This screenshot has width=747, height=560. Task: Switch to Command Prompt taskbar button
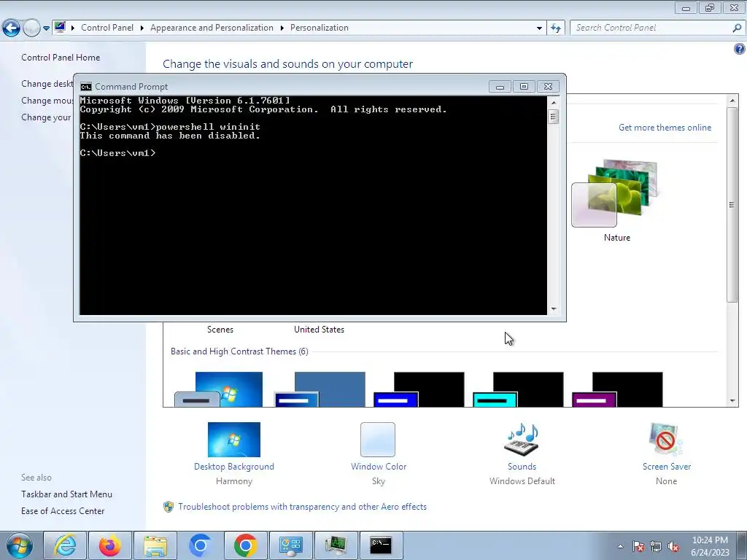click(x=381, y=545)
